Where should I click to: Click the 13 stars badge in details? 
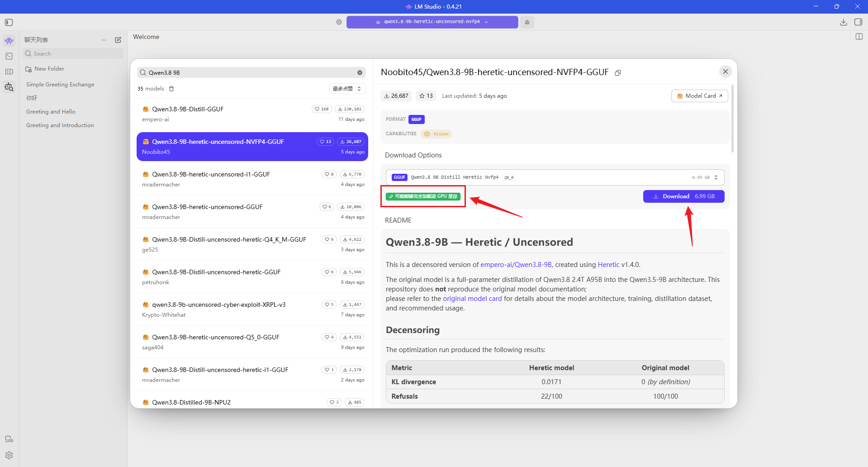[x=426, y=96]
